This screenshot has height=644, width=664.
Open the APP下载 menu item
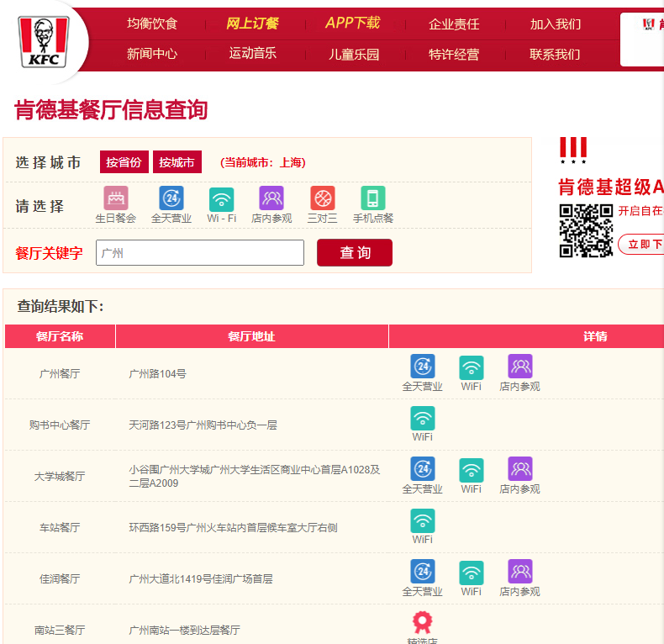click(353, 23)
